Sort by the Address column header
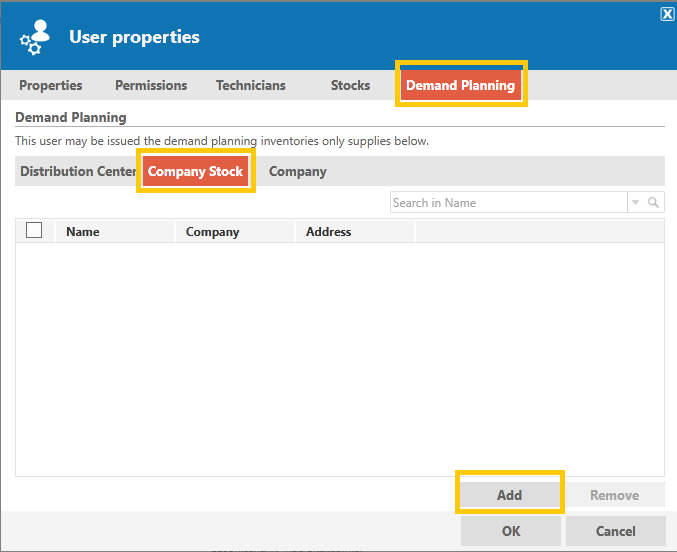Screen dimensions: 677x552 (354, 232)
